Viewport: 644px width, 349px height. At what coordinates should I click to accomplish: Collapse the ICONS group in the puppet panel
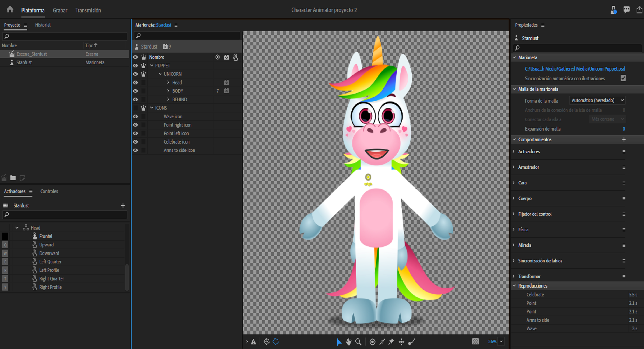(152, 108)
